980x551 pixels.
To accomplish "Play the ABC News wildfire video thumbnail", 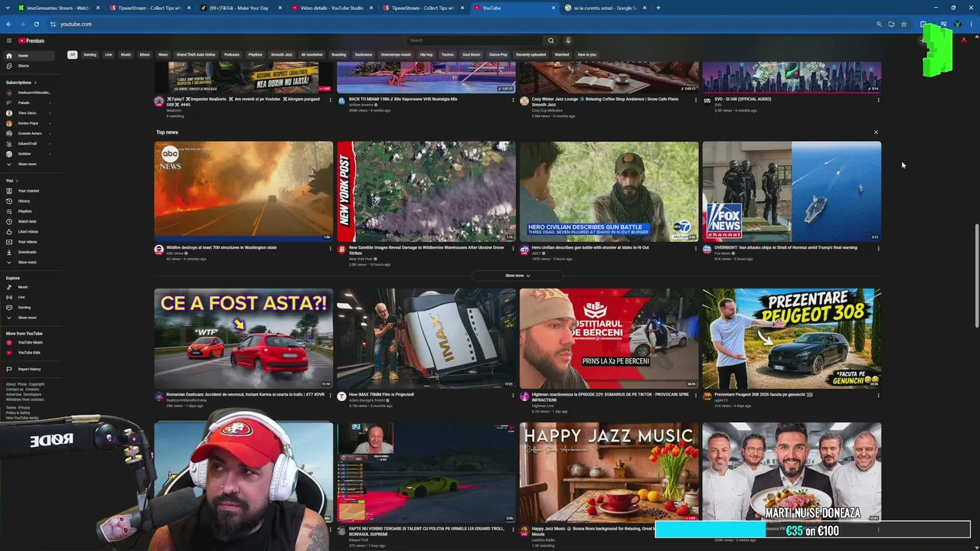I will click(243, 191).
